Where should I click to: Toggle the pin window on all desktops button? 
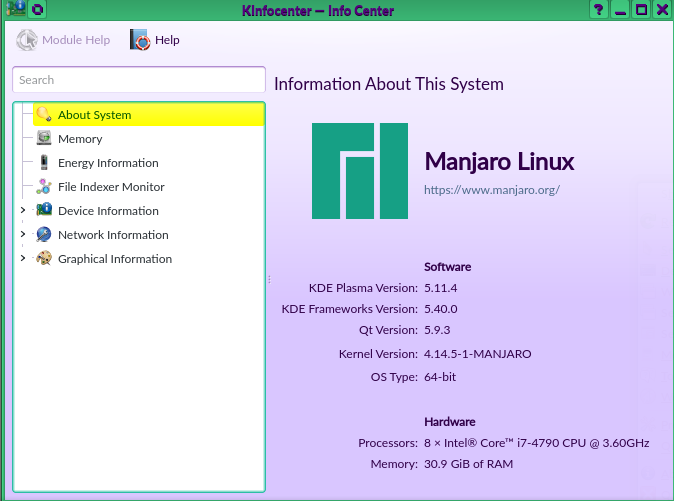click(x=37, y=10)
